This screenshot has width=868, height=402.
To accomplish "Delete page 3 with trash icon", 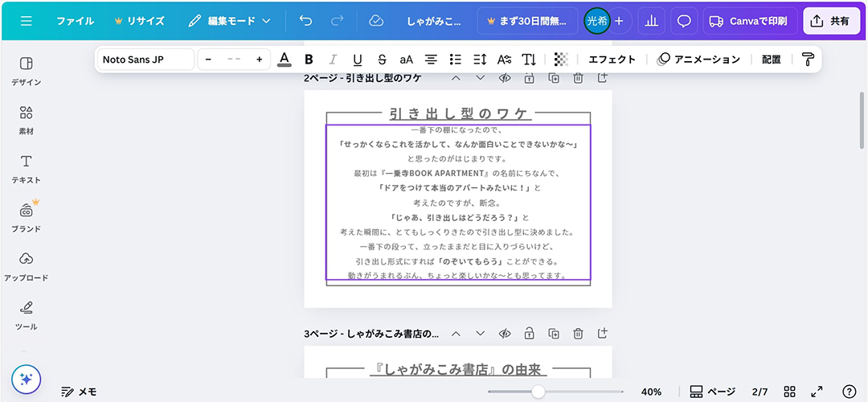I will click(578, 334).
